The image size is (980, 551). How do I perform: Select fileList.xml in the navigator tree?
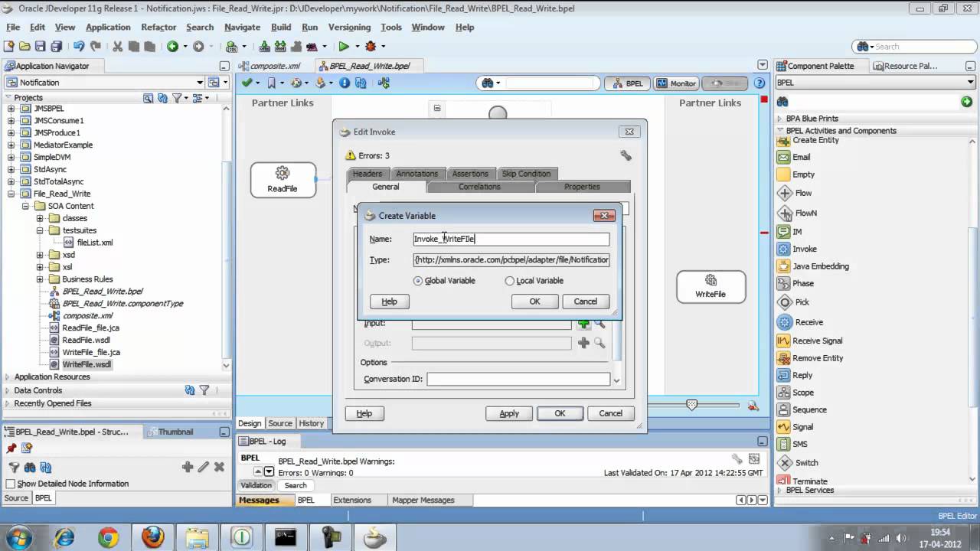[95, 243]
